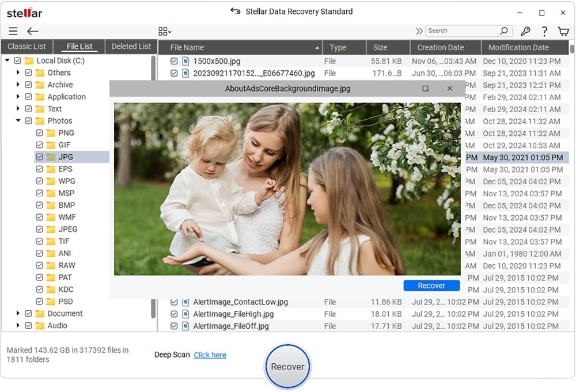The height and width of the screenshot is (392, 576).
Task: Expand the Audio folder in the sidebar
Action: [x=18, y=325]
